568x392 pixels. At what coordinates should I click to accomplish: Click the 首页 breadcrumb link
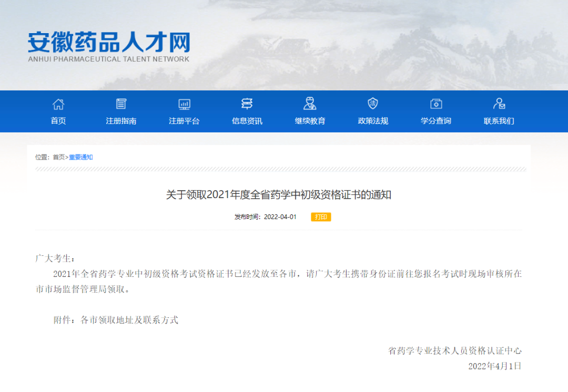coord(59,157)
